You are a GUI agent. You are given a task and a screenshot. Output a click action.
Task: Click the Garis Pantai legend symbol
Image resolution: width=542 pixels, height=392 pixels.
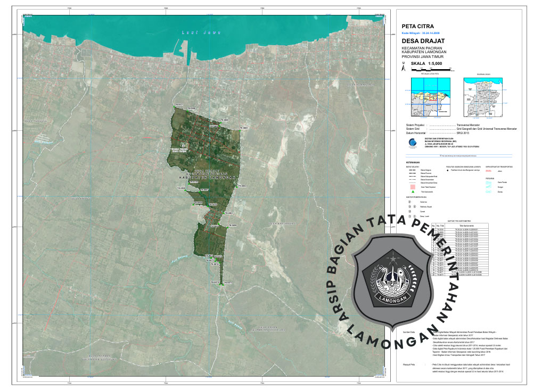(488, 182)
